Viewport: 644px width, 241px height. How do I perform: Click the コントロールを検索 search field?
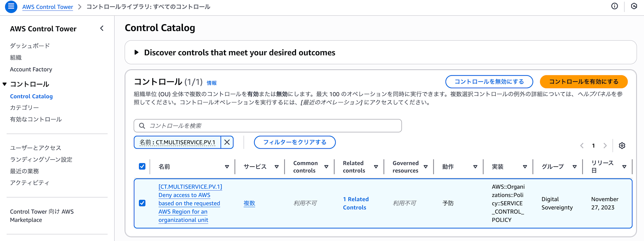(x=267, y=126)
